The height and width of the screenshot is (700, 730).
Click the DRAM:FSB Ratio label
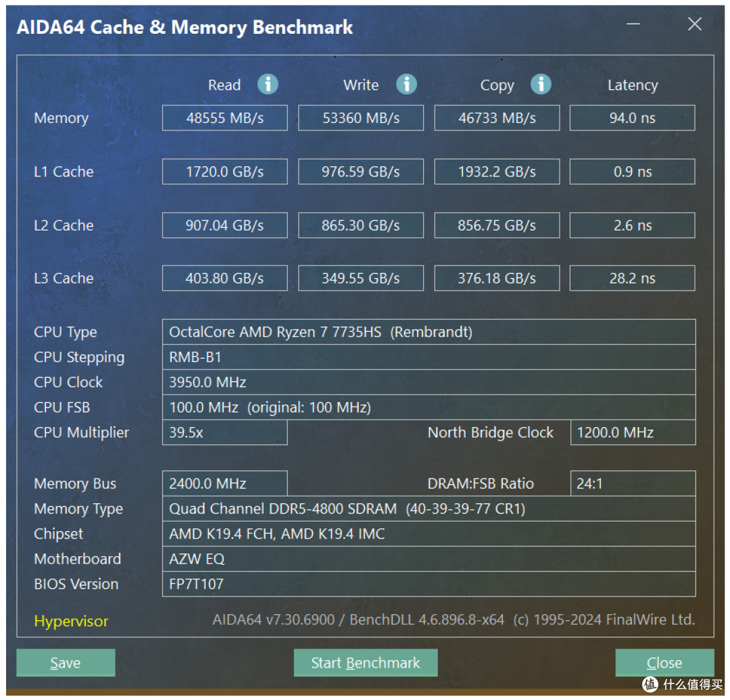[481, 484]
